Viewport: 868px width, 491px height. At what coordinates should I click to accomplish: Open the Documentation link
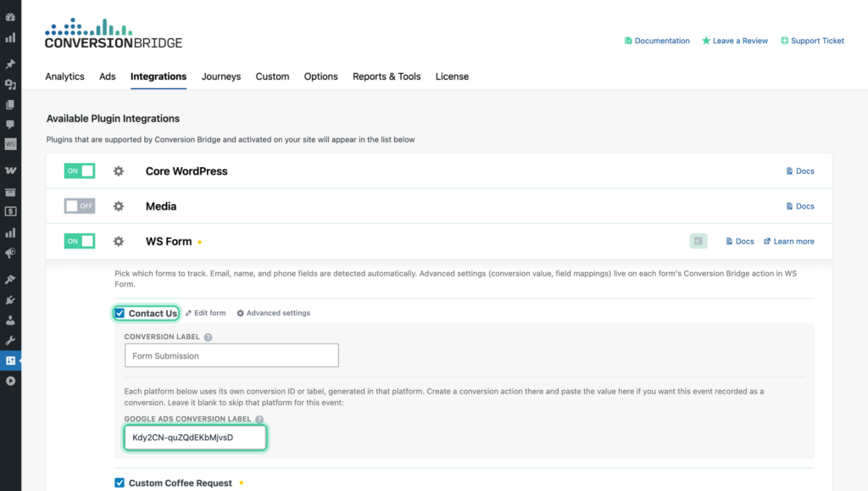pos(657,41)
